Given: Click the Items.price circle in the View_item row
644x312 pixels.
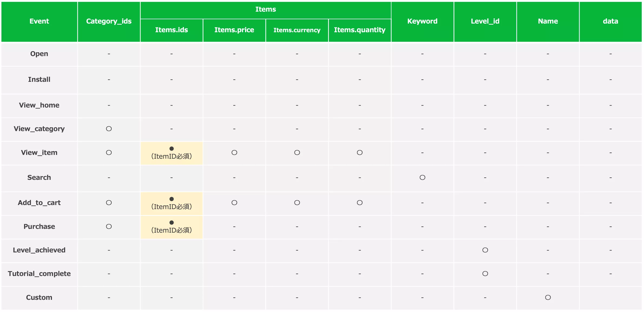Looking at the screenshot, I should [234, 152].
